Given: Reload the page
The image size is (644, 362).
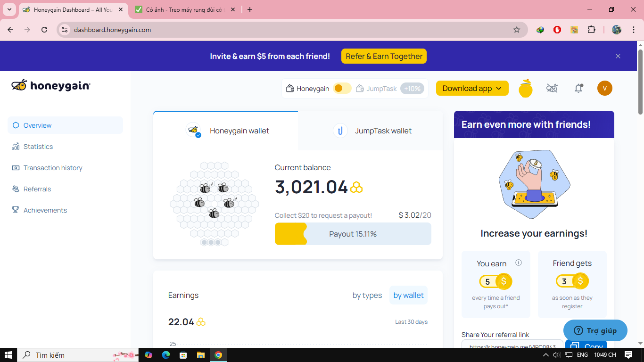Looking at the screenshot, I should [44, 30].
